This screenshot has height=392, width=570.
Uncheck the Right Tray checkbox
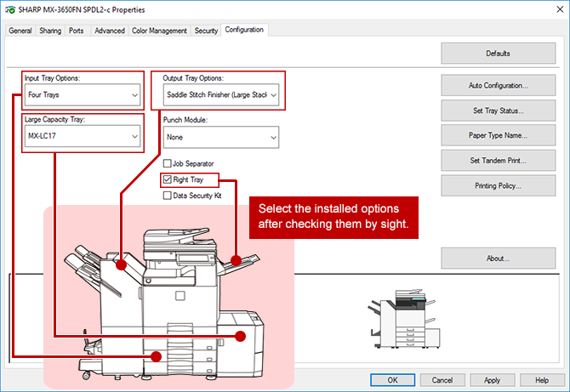point(168,179)
